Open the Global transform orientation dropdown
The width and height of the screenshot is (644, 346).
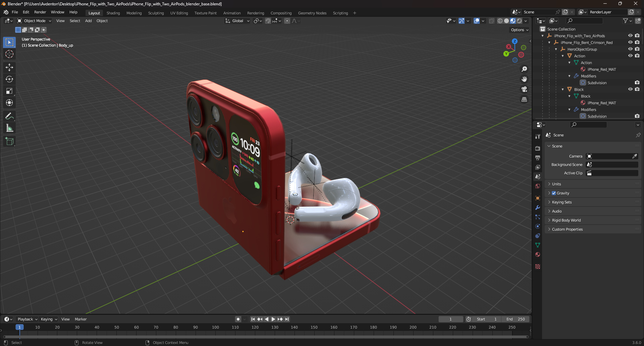coord(237,21)
